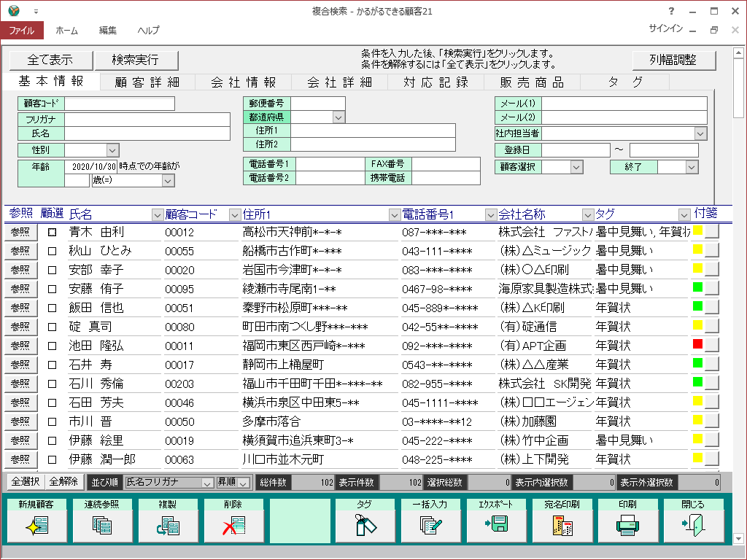Click the 削除 delete icon button
The height and width of the screenshot is (560, 747).
(x=233, y=519)
